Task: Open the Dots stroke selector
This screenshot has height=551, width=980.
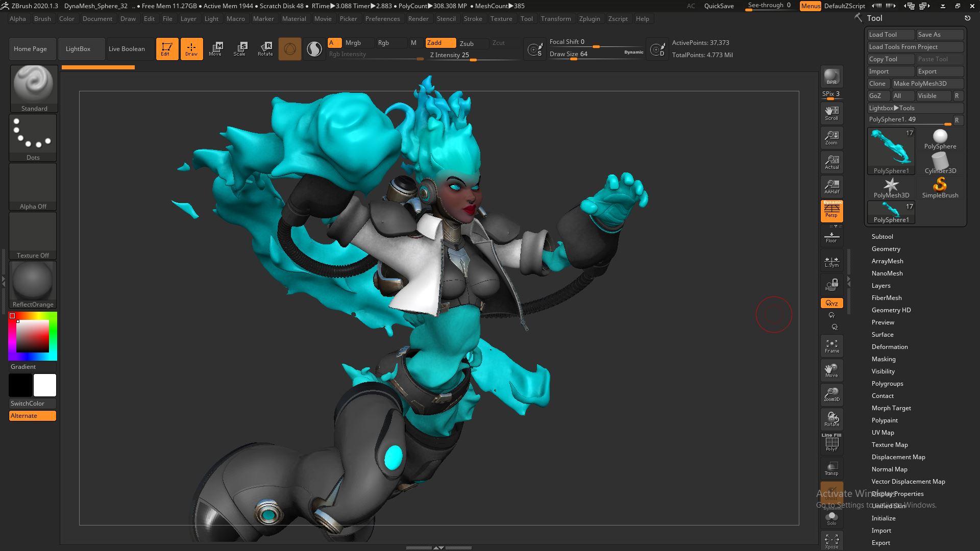Action: [33, 137]
